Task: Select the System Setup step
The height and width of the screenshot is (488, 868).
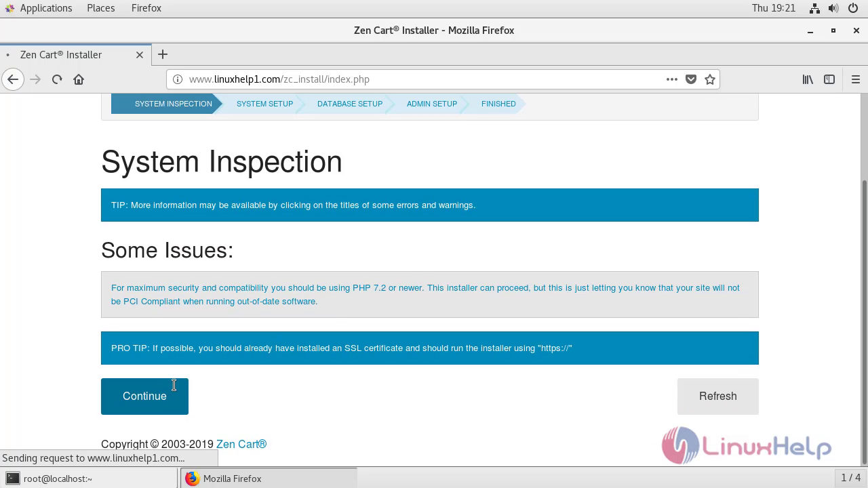Action: [x=264, y=104]
